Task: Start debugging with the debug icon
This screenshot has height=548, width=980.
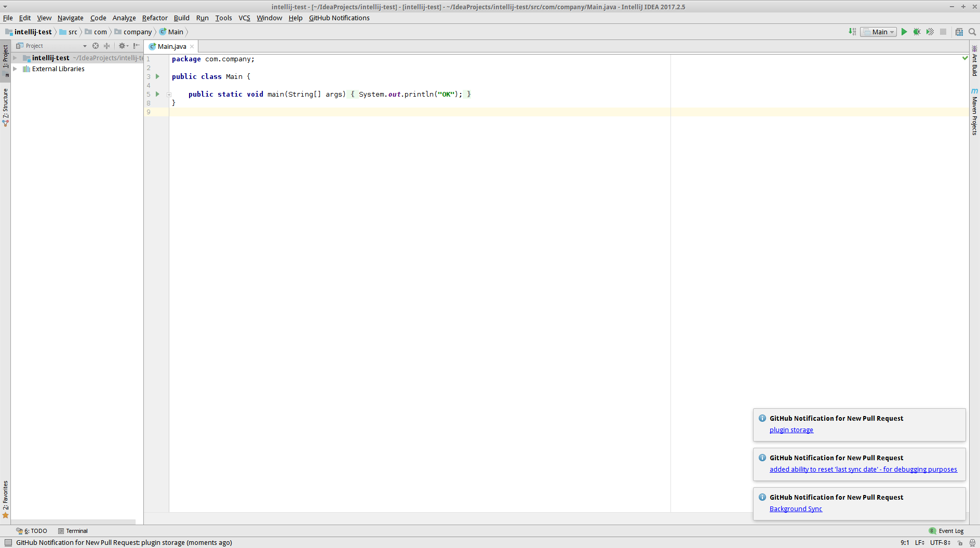Action: [x=917, y=31]
